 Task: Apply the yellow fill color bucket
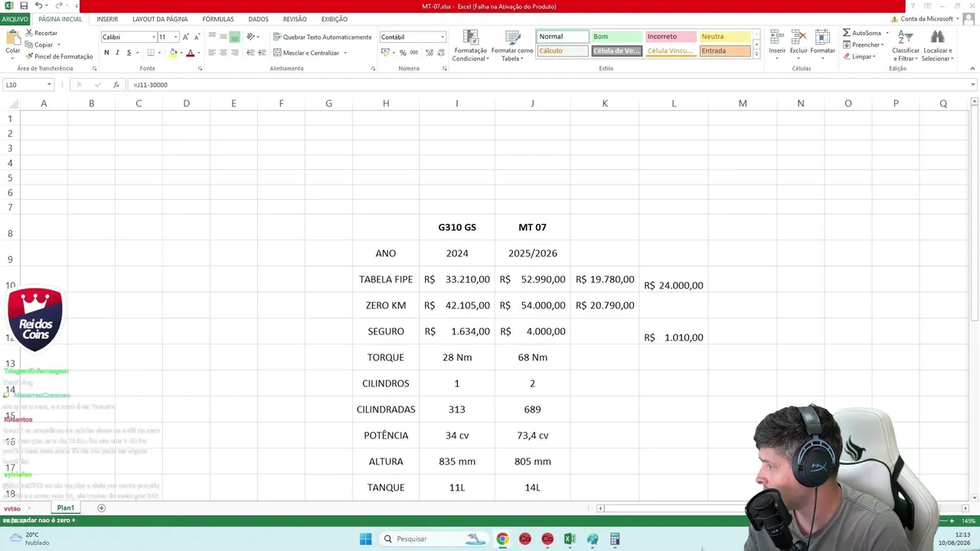[x=174, y=53]
